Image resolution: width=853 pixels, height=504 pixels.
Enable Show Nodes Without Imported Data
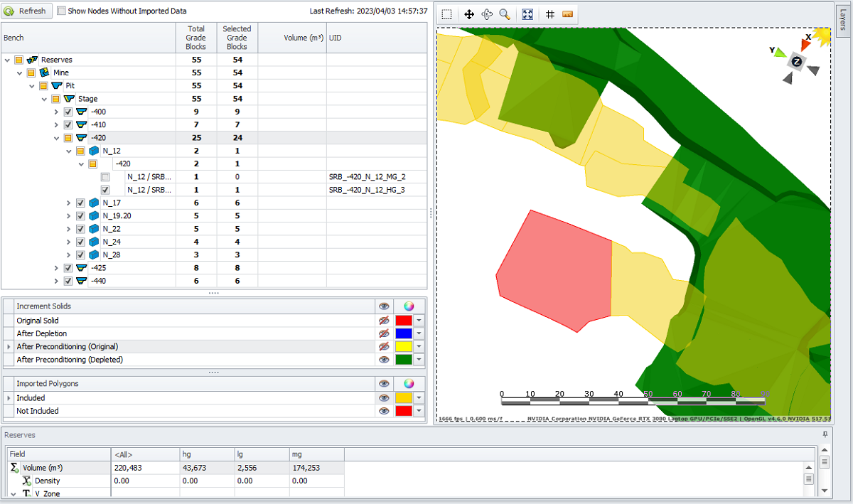point(62,11)
